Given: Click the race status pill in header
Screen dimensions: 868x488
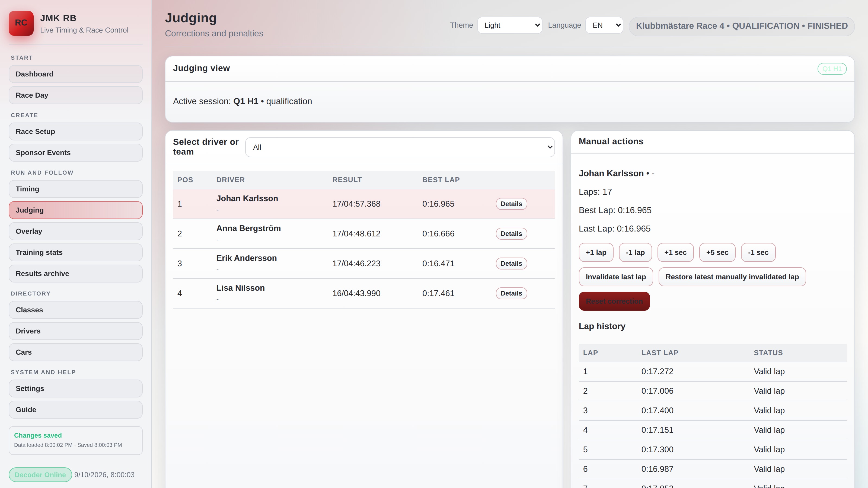Looking at the screenshot, I should coord(742,26).
